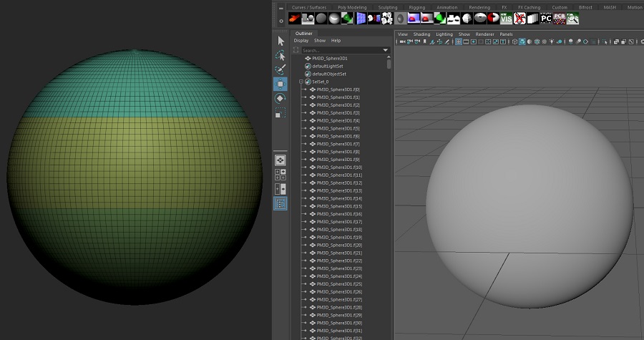Select the PM3D_Sphere3D1.f[25] entry

tap(339, 284)
